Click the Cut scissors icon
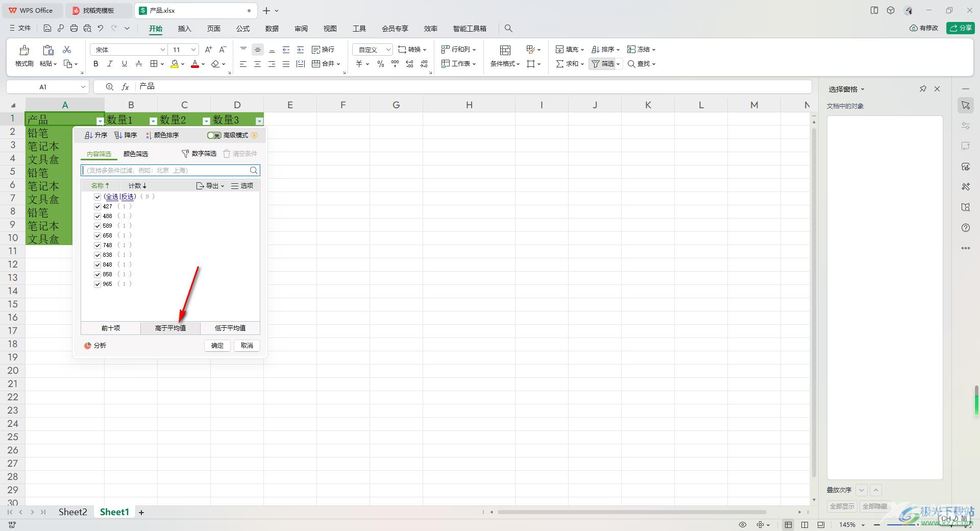This screenshot has width=980, height=531. pyautogui.click(x=67, y=50)
